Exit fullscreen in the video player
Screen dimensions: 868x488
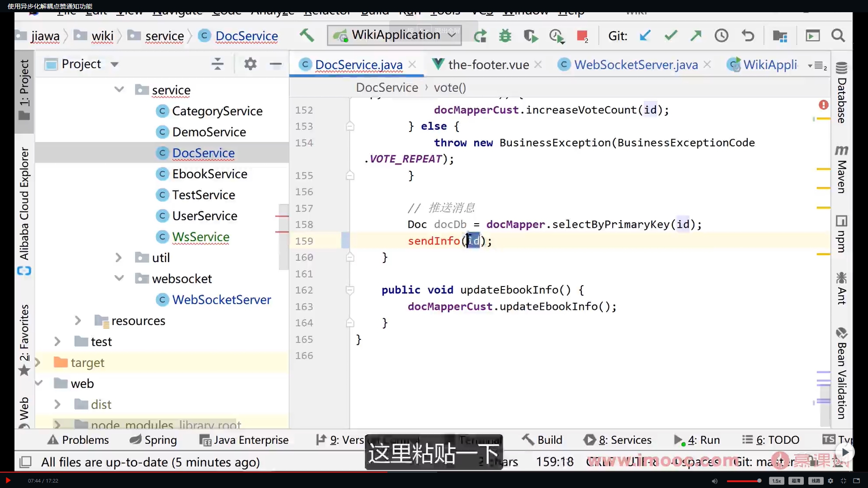(x=843, y=481)
